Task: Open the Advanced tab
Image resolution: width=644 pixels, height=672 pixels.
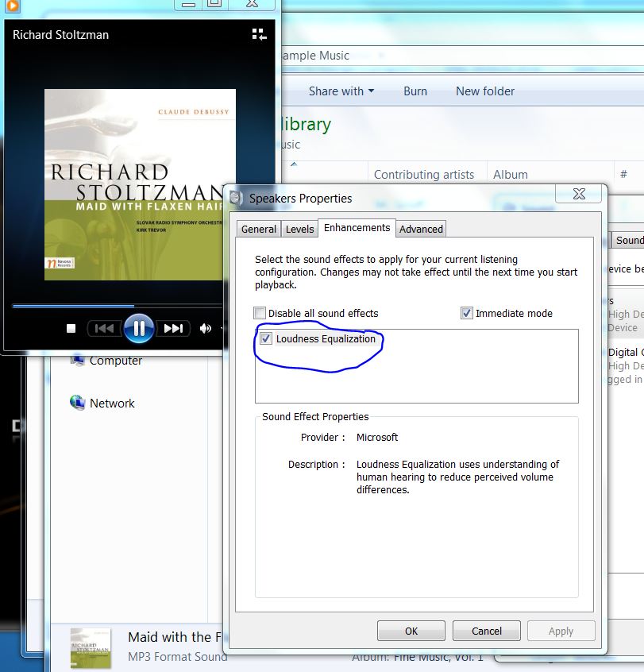Action: click(x=421, y=229)
